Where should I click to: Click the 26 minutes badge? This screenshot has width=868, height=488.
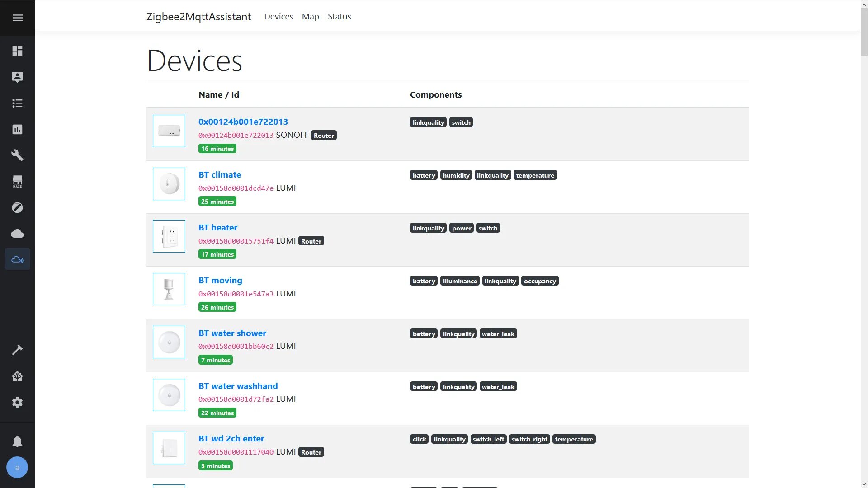pyautogui.click(x=217, y=307)
